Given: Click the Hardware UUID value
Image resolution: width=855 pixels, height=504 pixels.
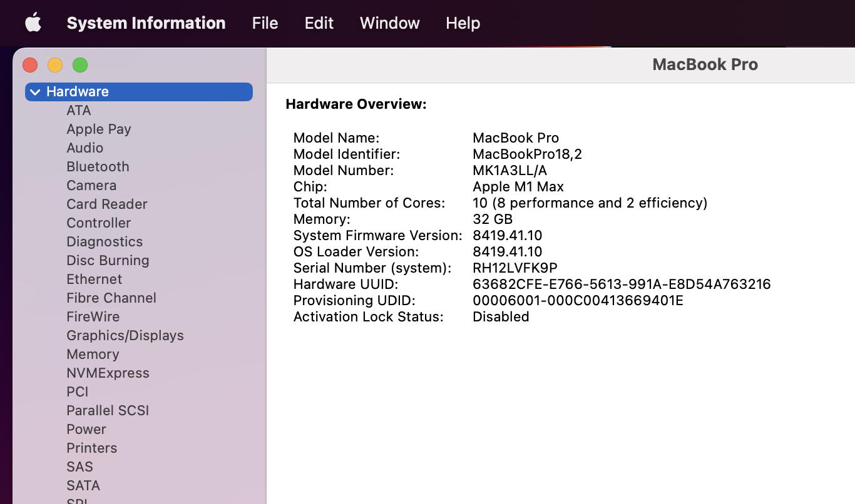Looking at the screenshot, I should (622, 284).
